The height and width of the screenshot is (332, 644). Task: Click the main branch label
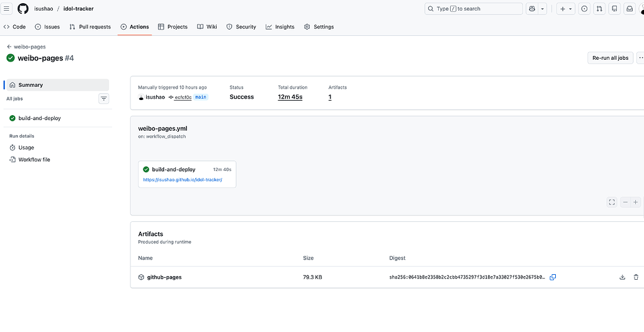coord(201,97)
